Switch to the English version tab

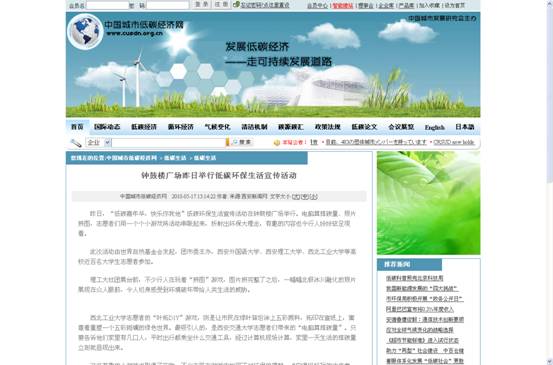[x=434, y=127]
